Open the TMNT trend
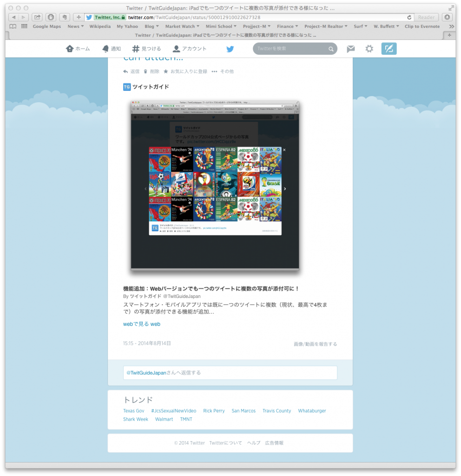 coord(186,419)
